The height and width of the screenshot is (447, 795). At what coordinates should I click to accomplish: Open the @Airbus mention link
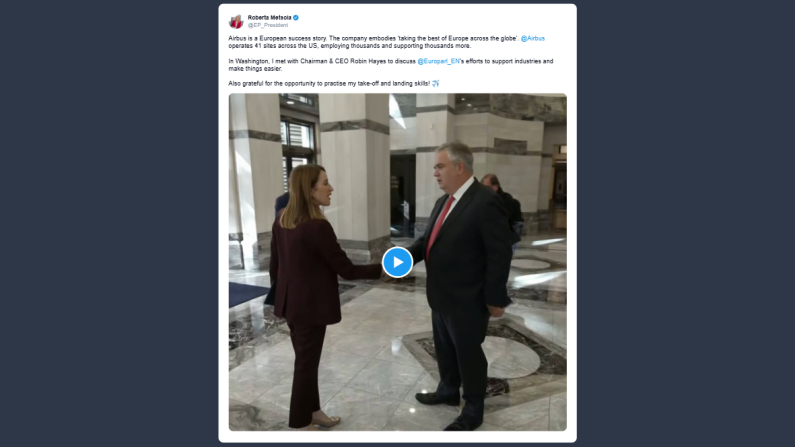click(532, 38)
